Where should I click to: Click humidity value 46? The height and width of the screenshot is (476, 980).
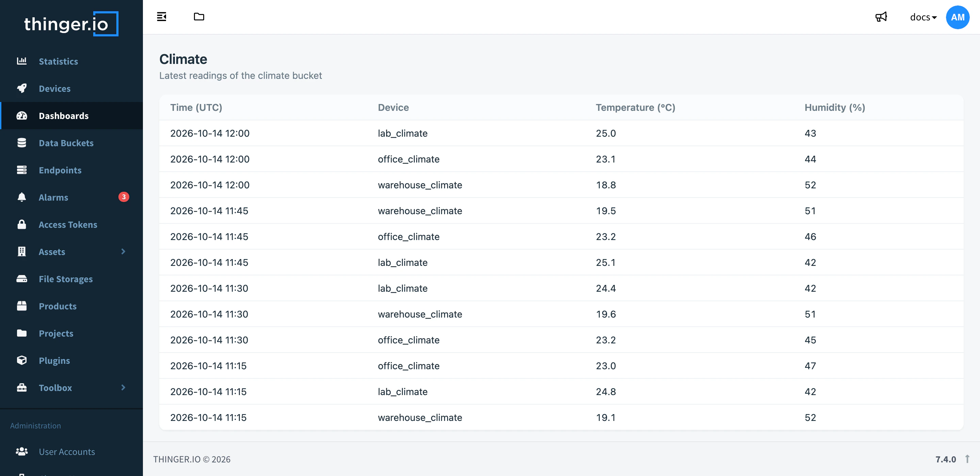pos(810,237)
